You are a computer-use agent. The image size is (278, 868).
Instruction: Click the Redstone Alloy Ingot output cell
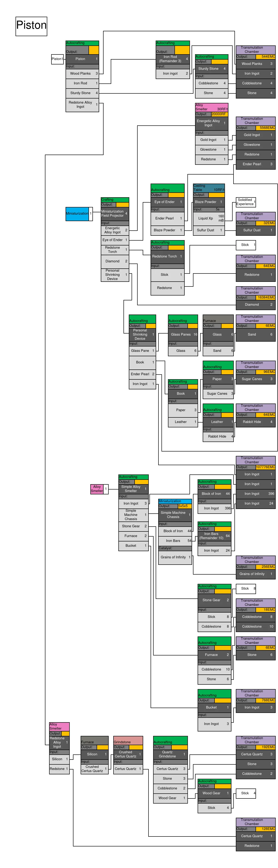[x=59, y=742]
